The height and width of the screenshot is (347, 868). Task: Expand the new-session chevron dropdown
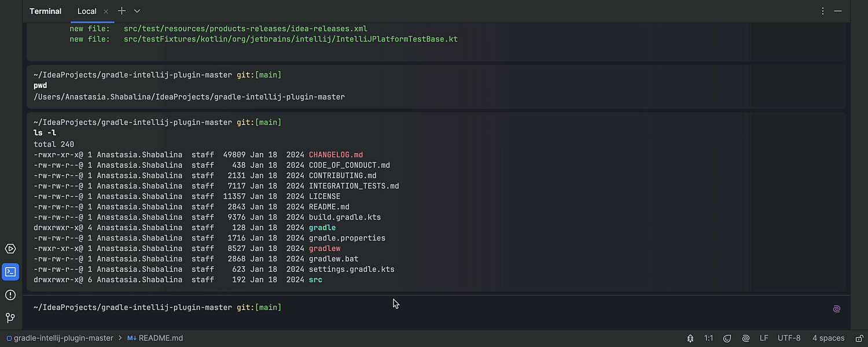click(x=137, y=11)
